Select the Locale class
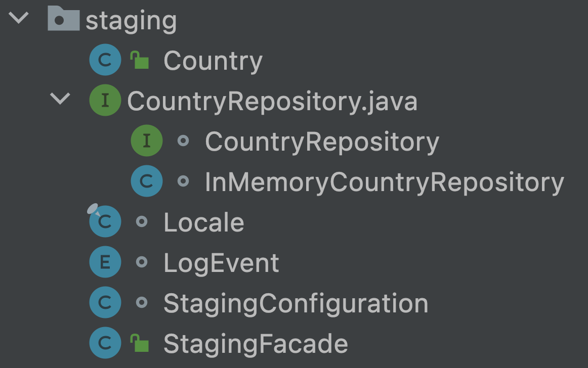This screenshot has height=368, width=588. [204, 222]
